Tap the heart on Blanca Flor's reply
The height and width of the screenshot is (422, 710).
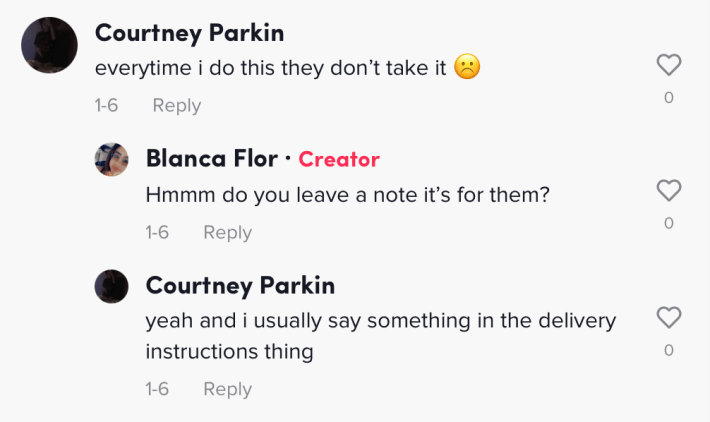[668, 190]
